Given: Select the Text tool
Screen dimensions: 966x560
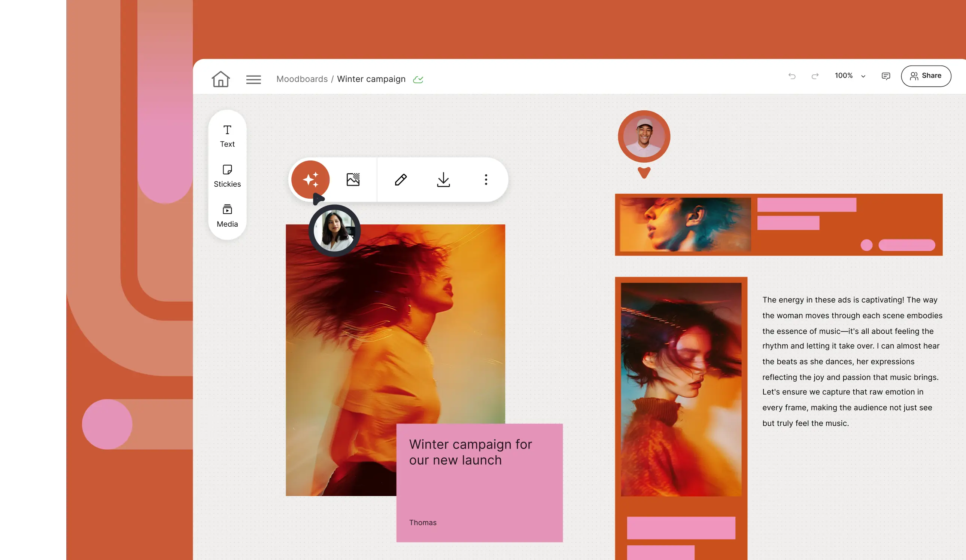Looking at the screenshot, I should [x=227, y=136].
